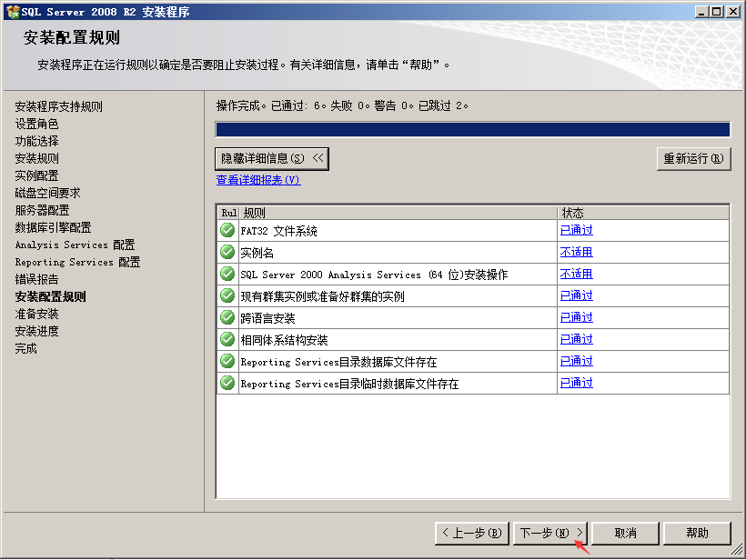The image size is (746, 560).
Task: Click green check icon for FAT32 文件系统
Action: [227, 230]
